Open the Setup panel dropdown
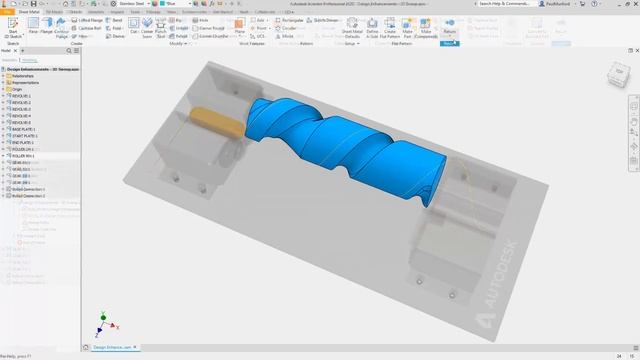This screenshot has height=360, width=640. click(352, 44)
